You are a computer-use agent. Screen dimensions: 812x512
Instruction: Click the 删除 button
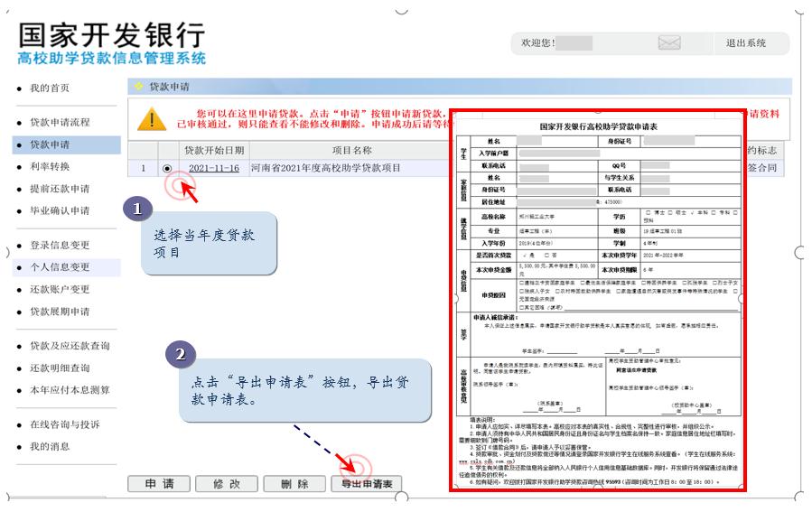pyautogui.click(x=294, y=484)
